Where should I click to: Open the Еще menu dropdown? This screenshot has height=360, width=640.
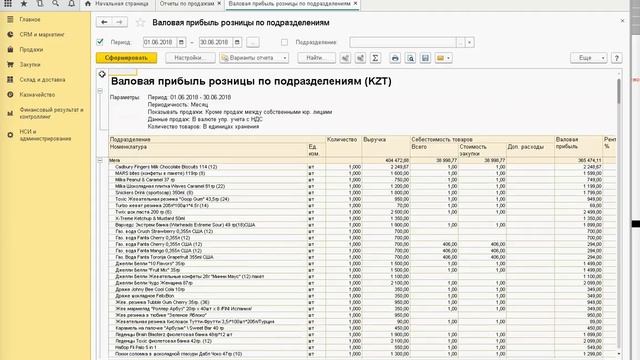[589, 58]
